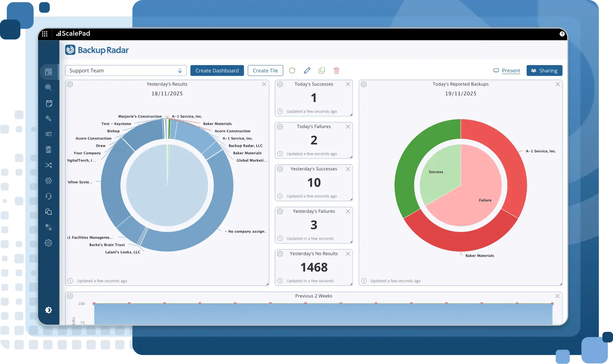Click the Backup Radar logo

(97, 50)
